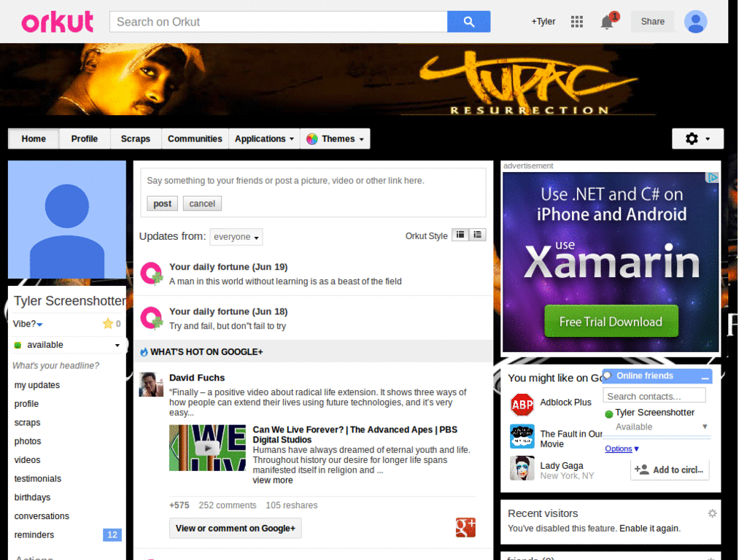Open the notifications bell icon

tap(607, 21)
